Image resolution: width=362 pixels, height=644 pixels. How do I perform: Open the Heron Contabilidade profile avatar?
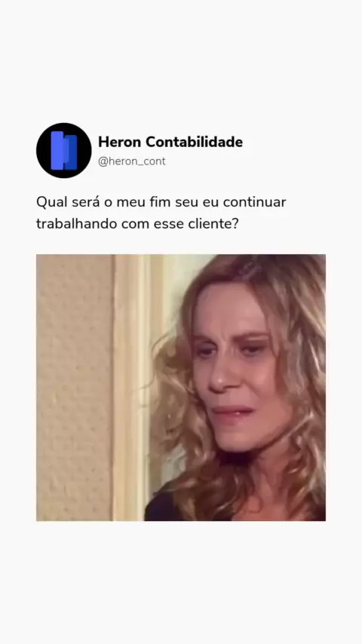click(63, 150)
